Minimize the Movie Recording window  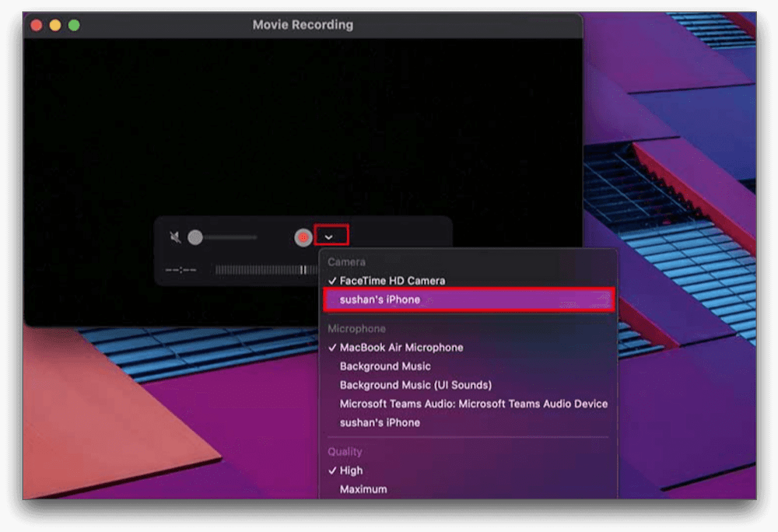click(55, 25)
